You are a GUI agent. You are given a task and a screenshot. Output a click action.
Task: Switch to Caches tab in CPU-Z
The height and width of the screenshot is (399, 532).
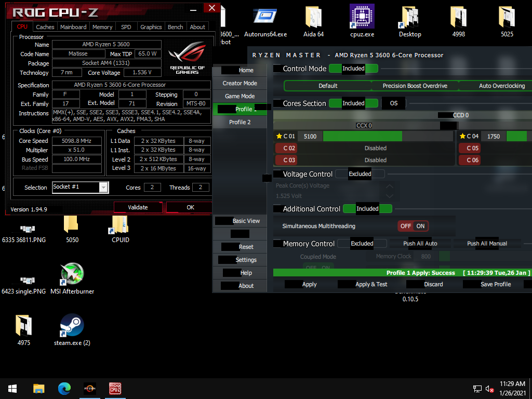click(x=45, y=27)
